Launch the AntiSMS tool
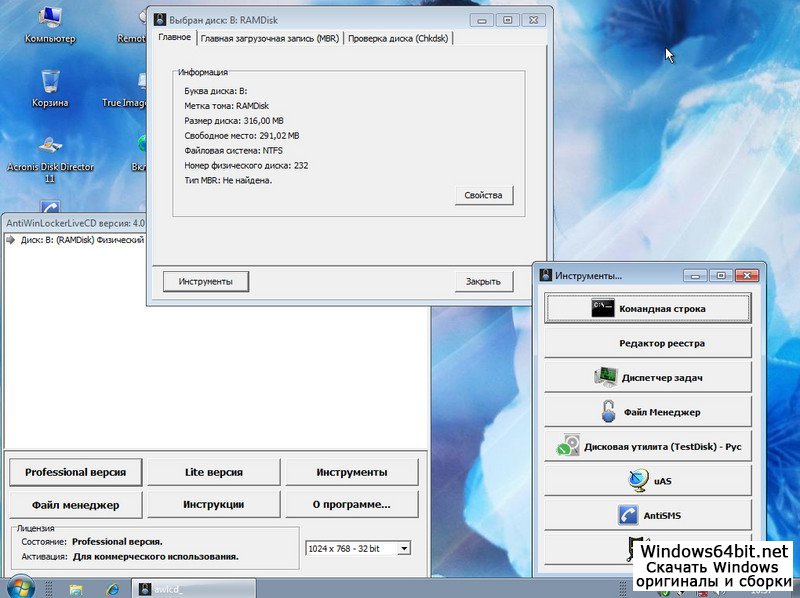800x598 pixels. tap(647, 515)
